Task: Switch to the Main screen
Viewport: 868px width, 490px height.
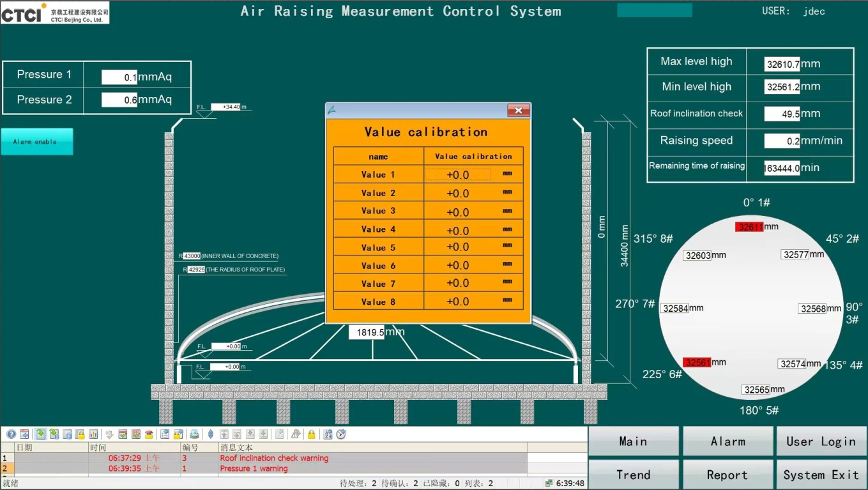Action: coord(633,441)
